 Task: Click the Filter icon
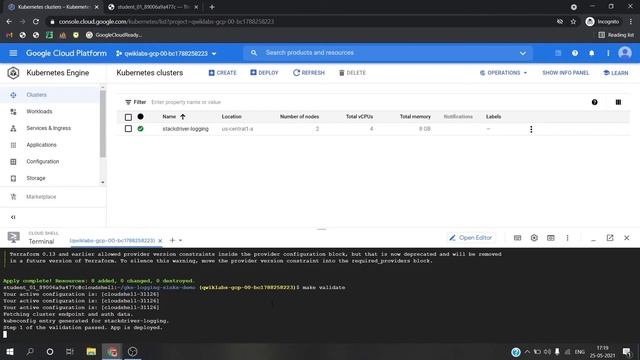point(128,102)
